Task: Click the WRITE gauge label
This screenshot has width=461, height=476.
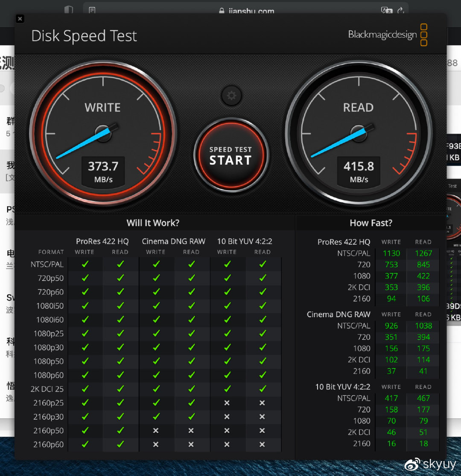Action: (102, 108)
